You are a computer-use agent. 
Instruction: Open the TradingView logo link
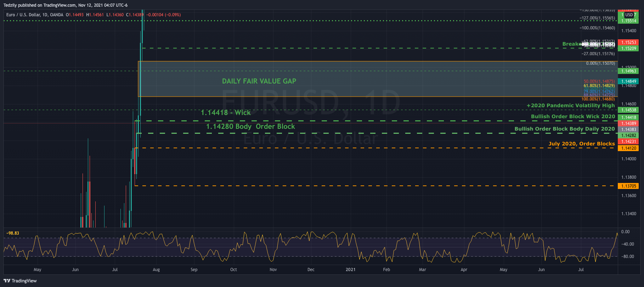(x=20, y=281)
